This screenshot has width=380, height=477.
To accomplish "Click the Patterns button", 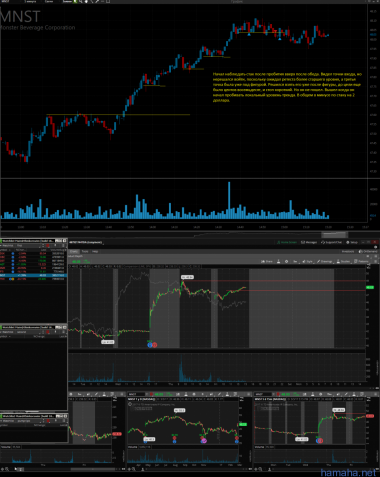I will coord(361,261).
